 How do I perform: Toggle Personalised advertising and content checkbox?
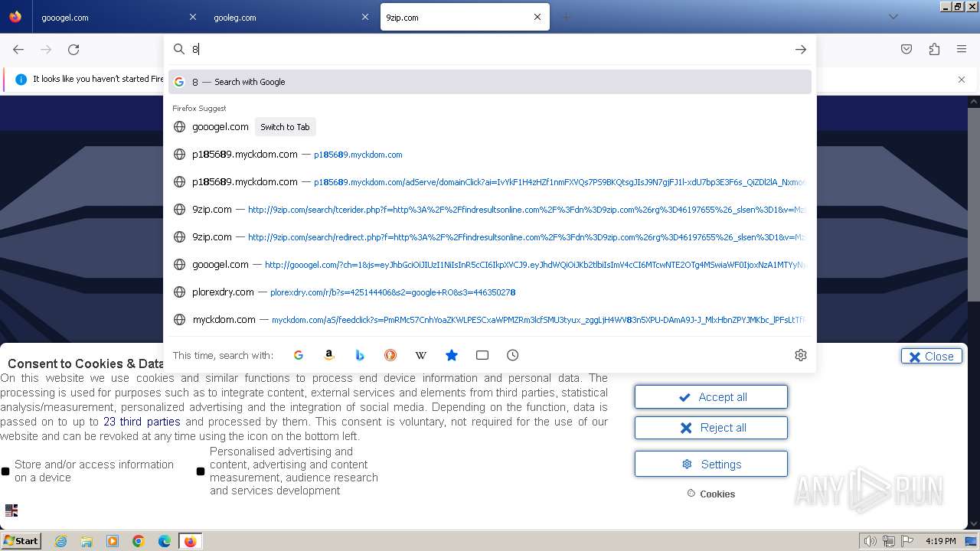pos(201,471)
